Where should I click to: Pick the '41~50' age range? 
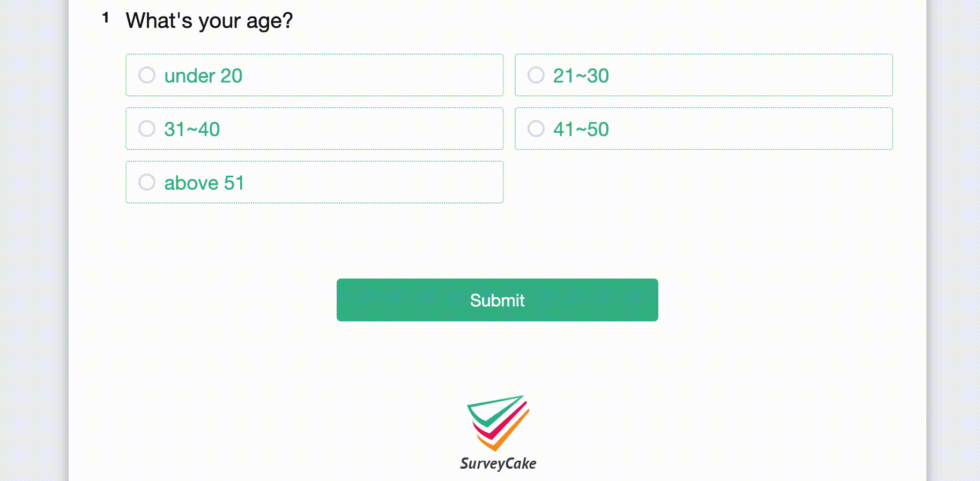536,129
